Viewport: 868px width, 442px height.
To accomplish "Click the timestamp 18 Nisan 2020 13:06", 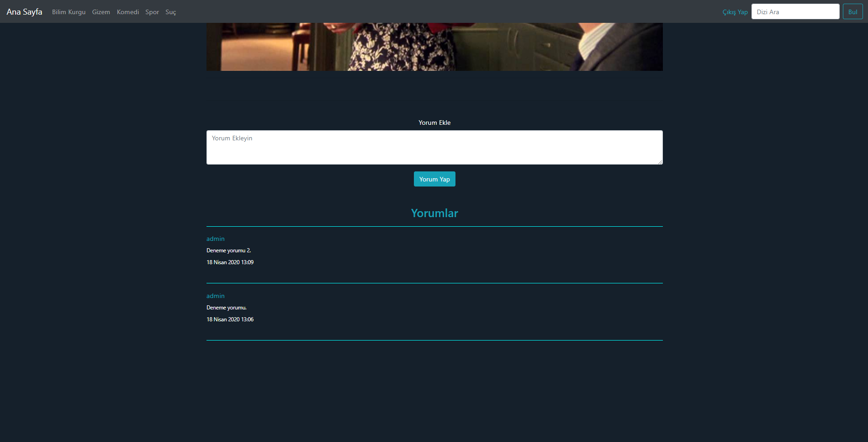I will tap(230, 320).
